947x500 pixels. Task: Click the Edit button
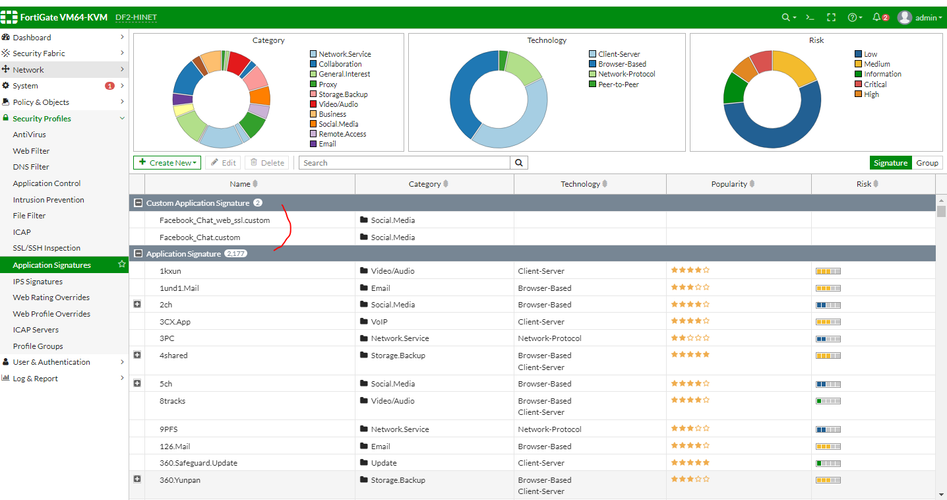coord(223,163)
